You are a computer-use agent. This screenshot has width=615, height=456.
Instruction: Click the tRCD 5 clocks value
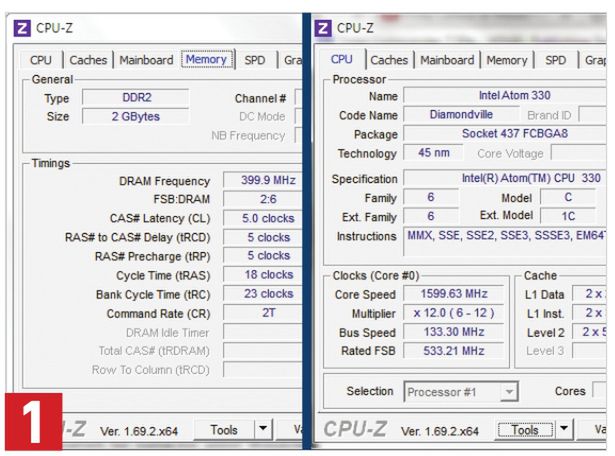(x=264, y=237)
